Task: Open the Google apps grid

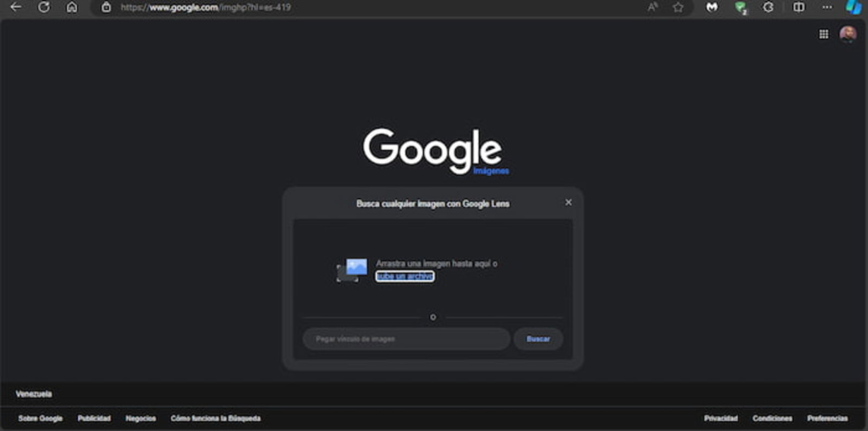Action: [x=824, y=34]
